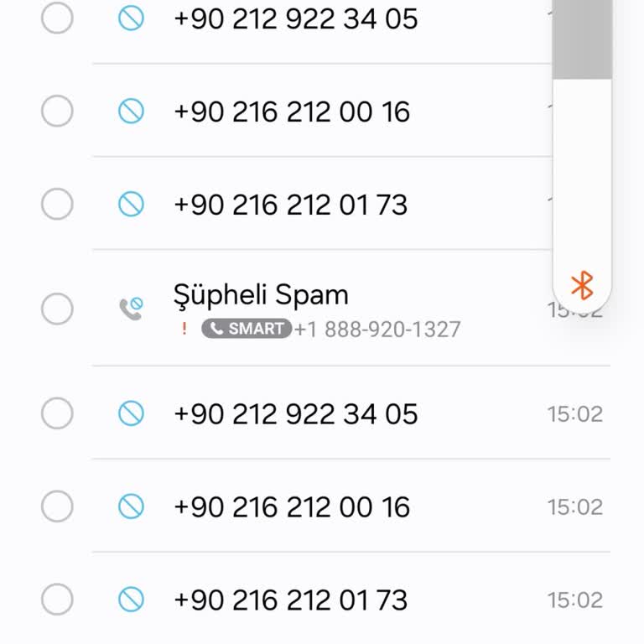Tap blocked icon of +90 212 922 34 05 below Spam

tap(131, 413)
